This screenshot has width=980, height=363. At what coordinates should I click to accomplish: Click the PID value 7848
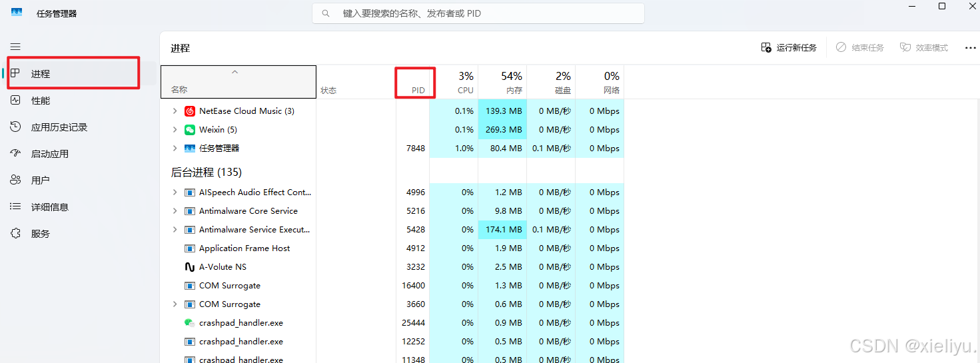click(416, 149)
